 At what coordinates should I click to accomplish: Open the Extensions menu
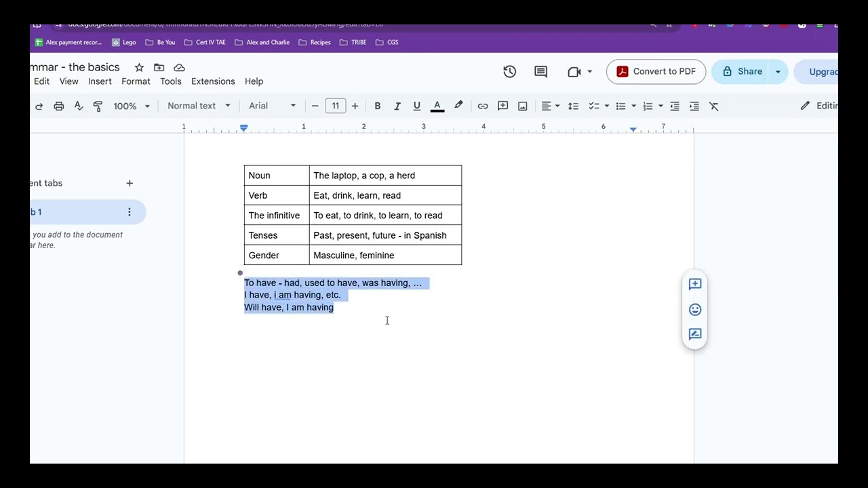(213, 81)
